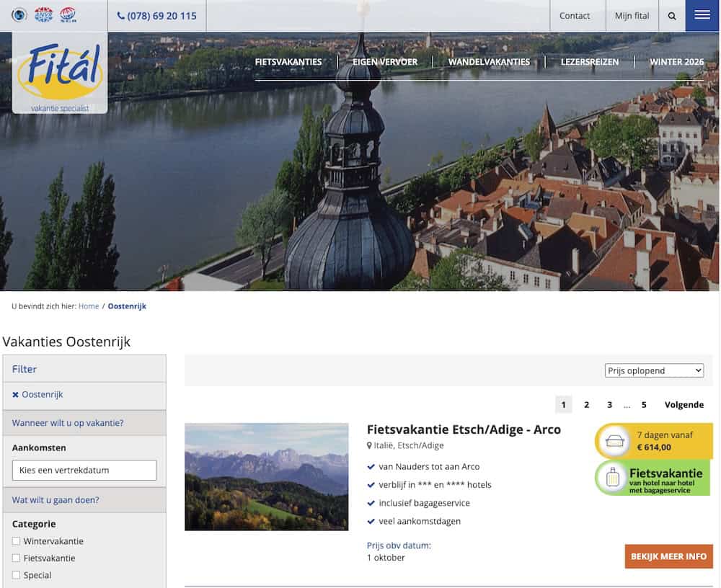The image size is (721, 588).
Task: Collapse the 'Wat wilt u gaan doen?' section
Action: 84,500
